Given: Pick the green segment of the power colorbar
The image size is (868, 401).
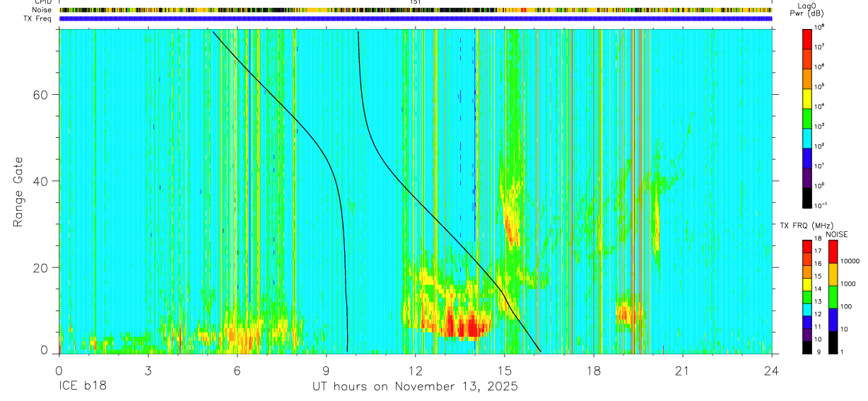Looking at the screenshot, I should pos(807,118).
